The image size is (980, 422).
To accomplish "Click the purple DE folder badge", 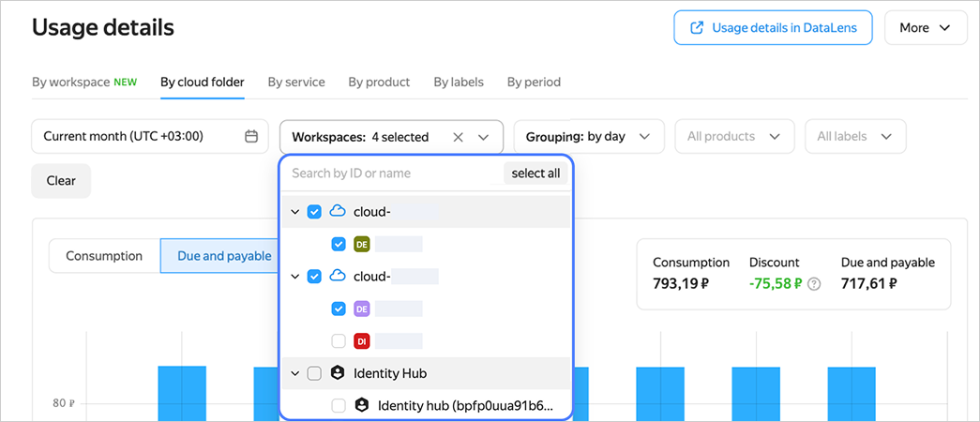I will click(x=362, y=309).
